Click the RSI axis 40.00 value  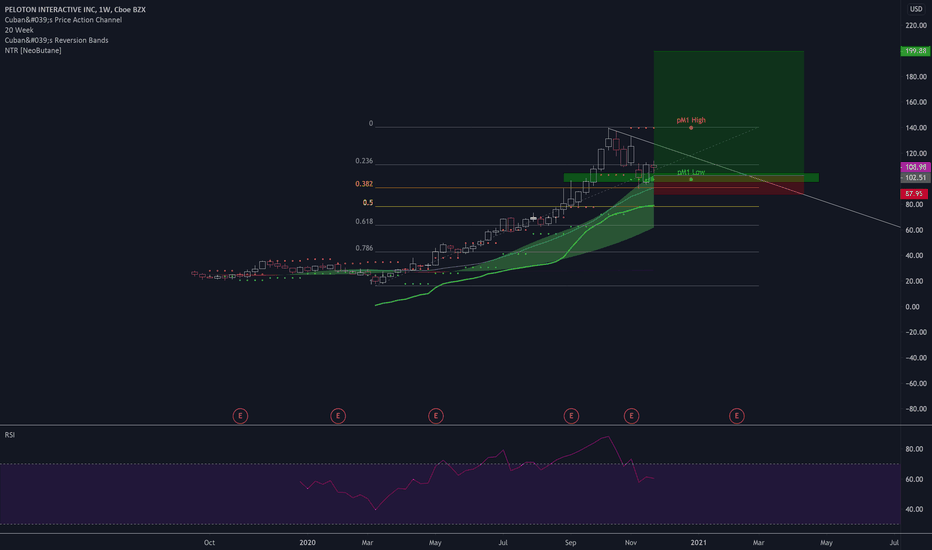point(914,509)
